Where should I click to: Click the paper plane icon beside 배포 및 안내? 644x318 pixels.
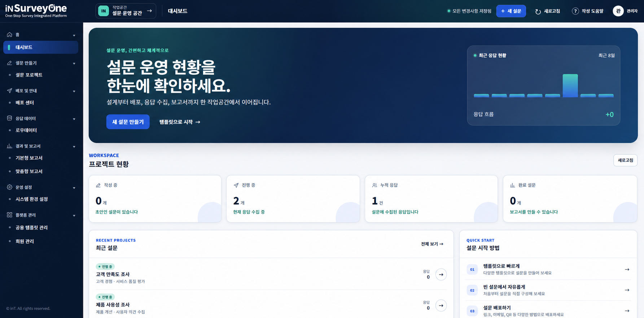pos(9,91)
